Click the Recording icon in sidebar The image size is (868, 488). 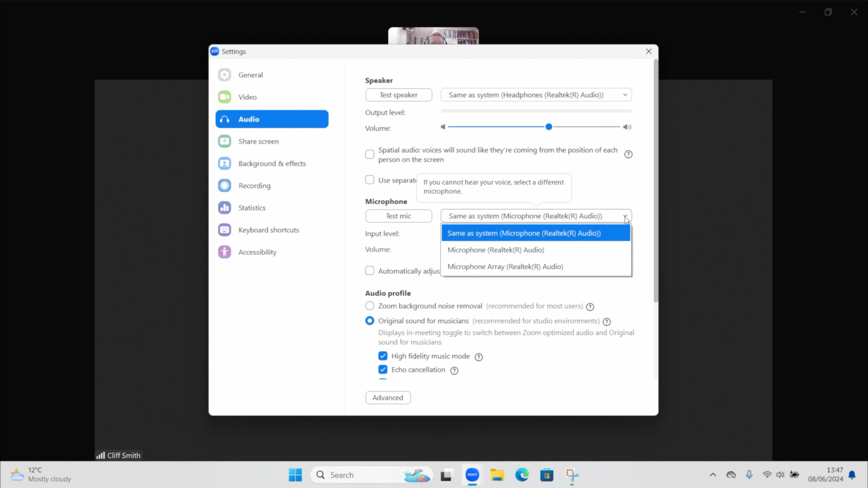pyautogui.click(x=224, y=186)
